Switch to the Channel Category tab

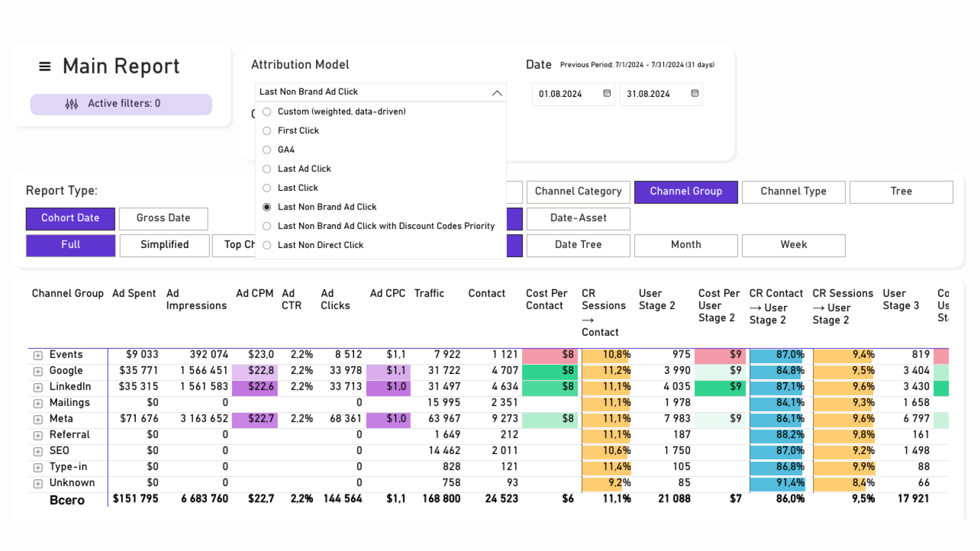(x=578, y=192)
